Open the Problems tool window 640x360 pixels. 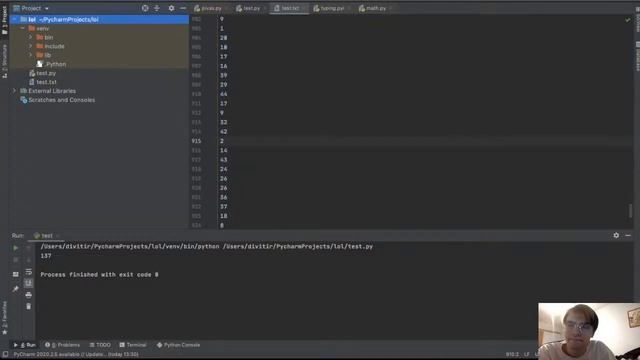(62, 345)
